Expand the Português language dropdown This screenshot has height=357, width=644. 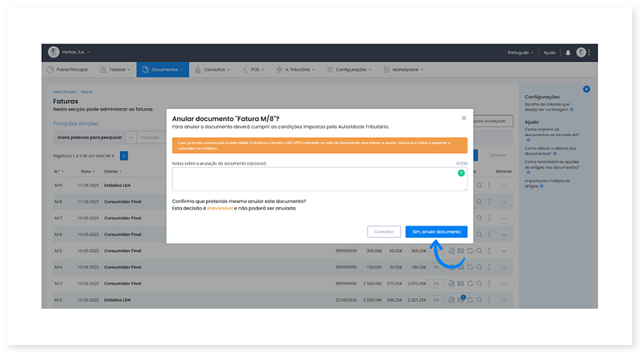click(x=520, y=52)
